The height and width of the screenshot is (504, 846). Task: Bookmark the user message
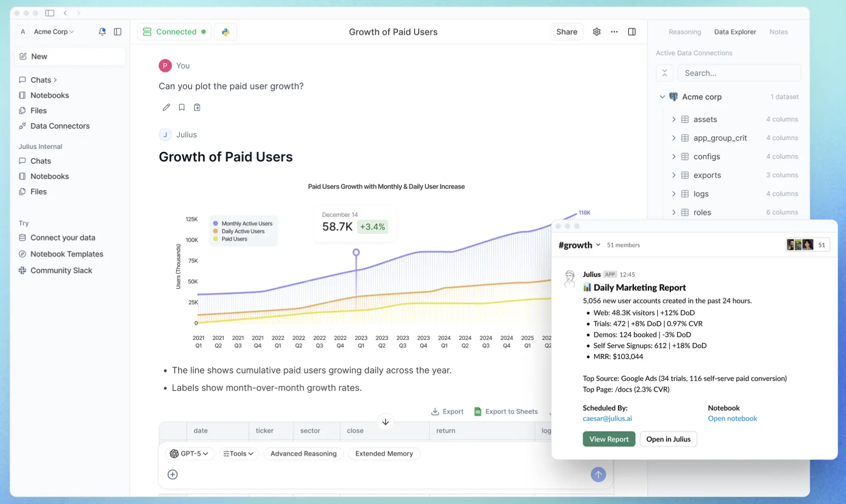pyautogui.click(x=182, y=107)
